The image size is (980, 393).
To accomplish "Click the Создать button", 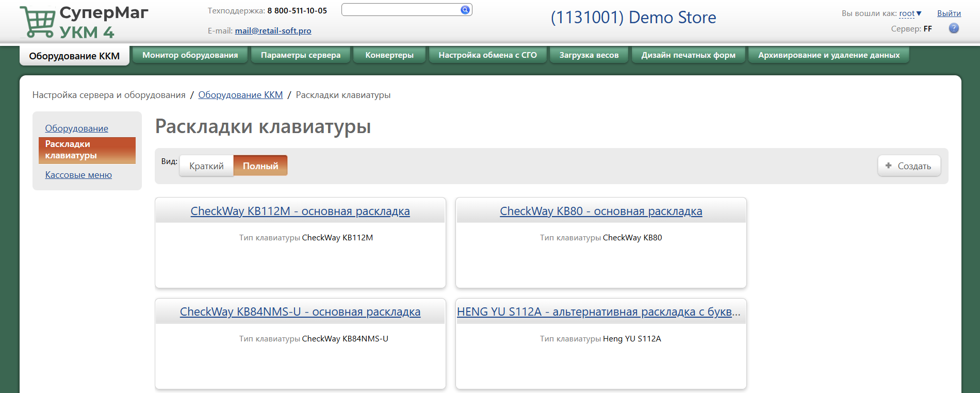I will 909,166.
